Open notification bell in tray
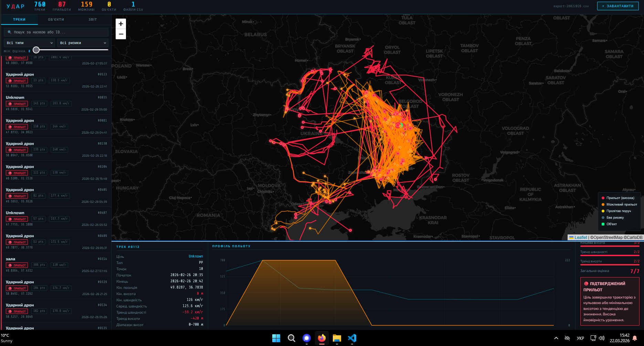The height and width of the screenshot is (346, 644). [x=635, y=338]
